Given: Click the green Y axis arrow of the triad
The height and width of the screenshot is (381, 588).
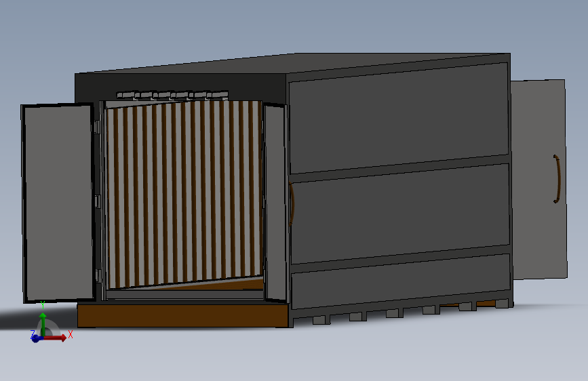Looking at the screenshot, I should 43,323.
